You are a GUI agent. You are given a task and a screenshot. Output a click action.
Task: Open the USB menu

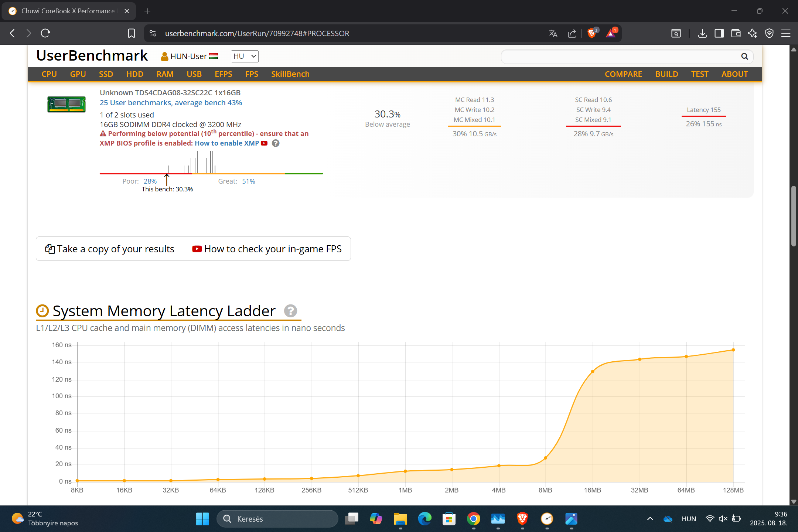click(194, 74)
